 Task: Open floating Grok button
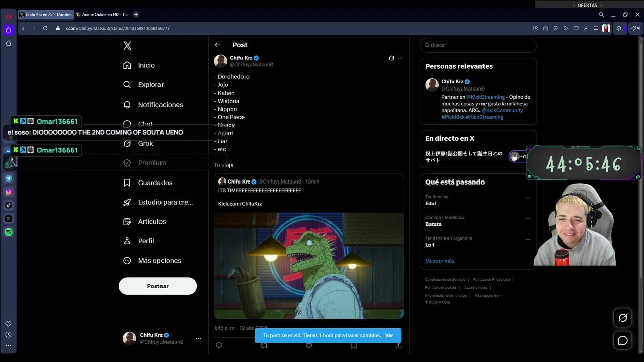coord(623,318)
